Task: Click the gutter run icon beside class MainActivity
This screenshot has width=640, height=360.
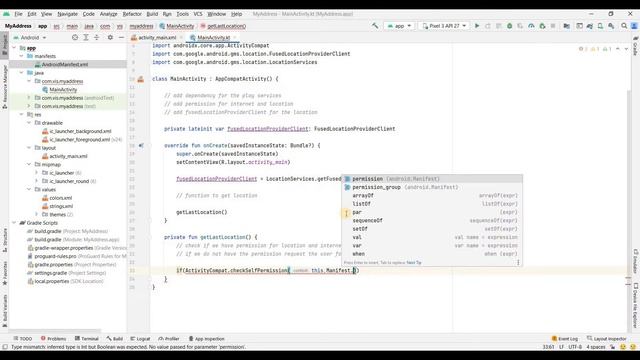Action: (x=141, y=79)
